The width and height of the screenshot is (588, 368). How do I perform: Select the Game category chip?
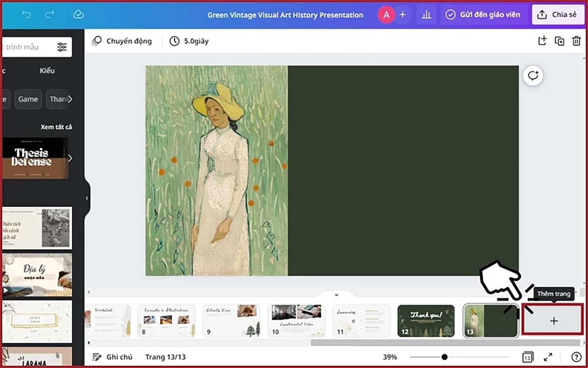point(28,99)
